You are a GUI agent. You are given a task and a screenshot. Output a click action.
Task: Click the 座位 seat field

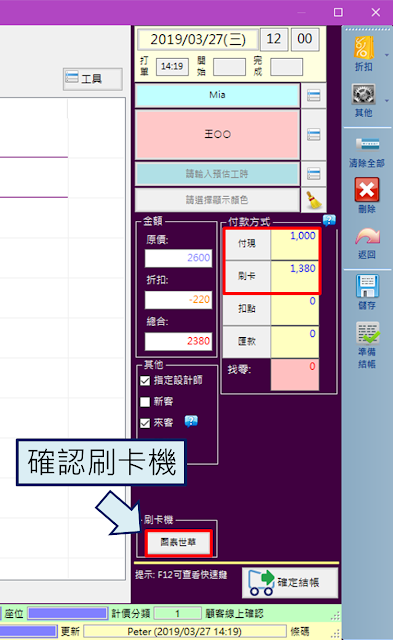[x=67, y=613]
